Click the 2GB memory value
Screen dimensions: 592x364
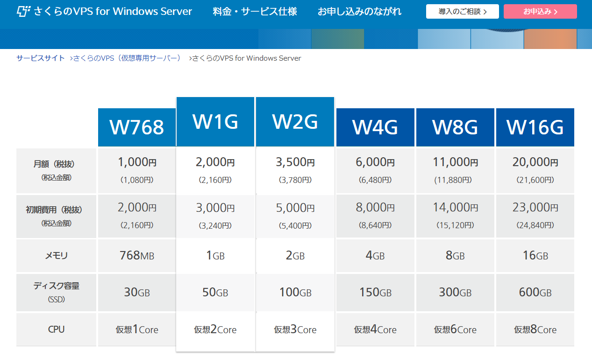tap(295, 256)
